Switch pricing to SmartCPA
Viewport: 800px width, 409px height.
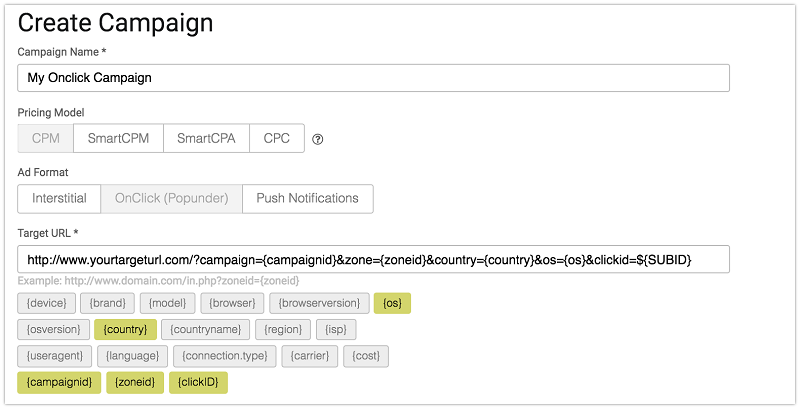(206, 138)
